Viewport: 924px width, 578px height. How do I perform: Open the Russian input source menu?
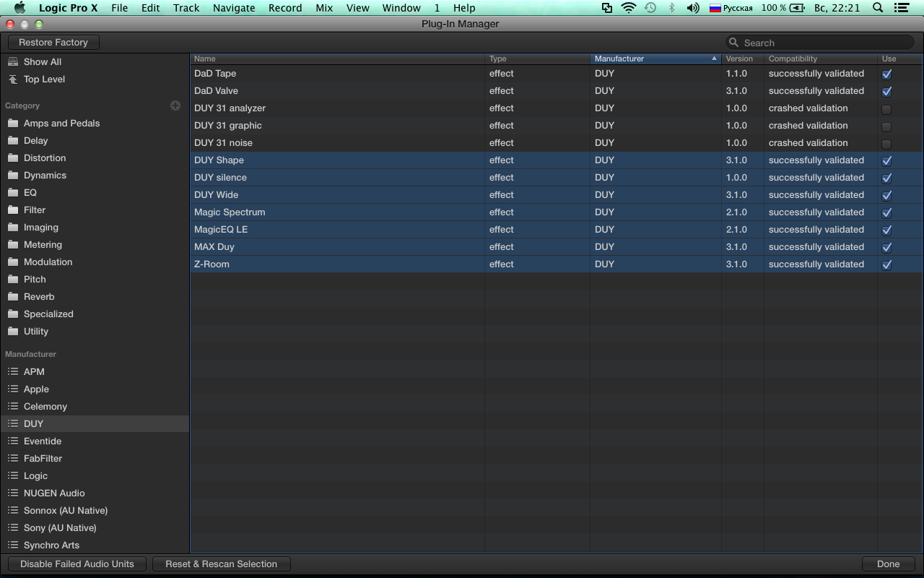tap(731, 8)
